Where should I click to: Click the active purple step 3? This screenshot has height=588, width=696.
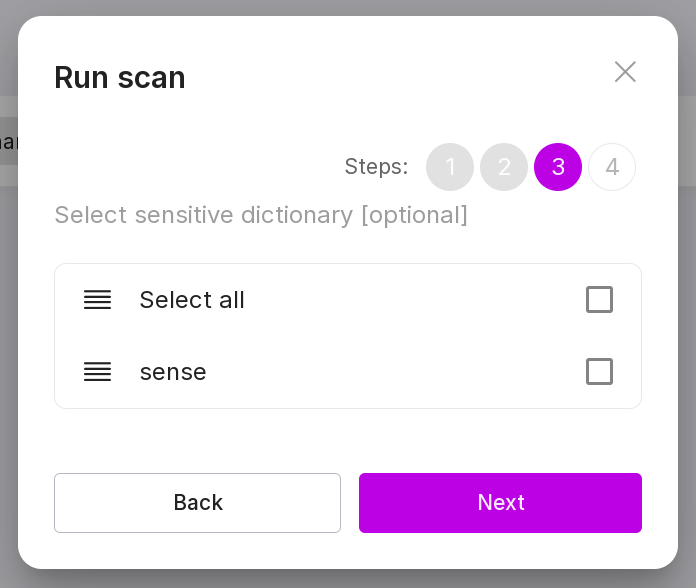coord(558,167)
